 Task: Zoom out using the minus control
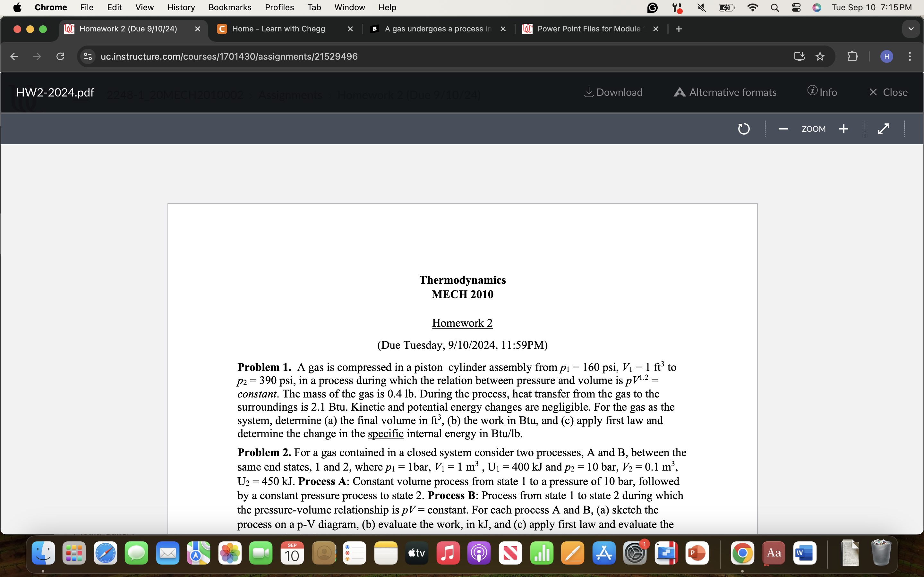coord(783,129)
